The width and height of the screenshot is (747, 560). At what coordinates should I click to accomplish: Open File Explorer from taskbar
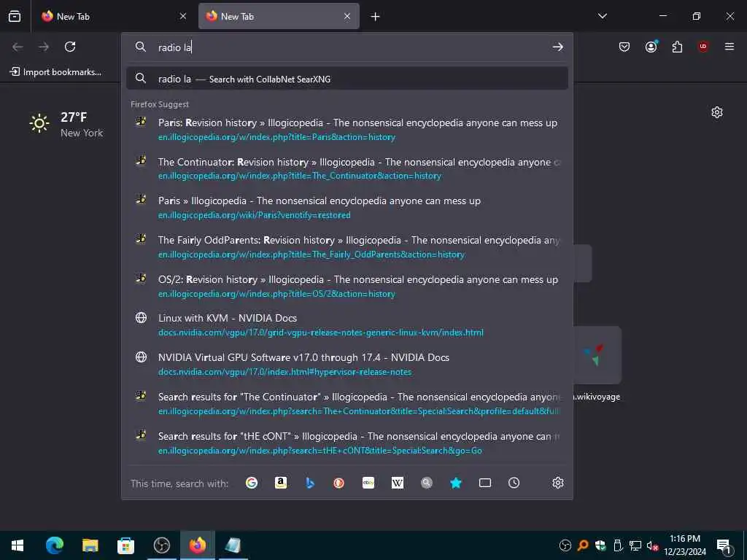coord(90,545)
